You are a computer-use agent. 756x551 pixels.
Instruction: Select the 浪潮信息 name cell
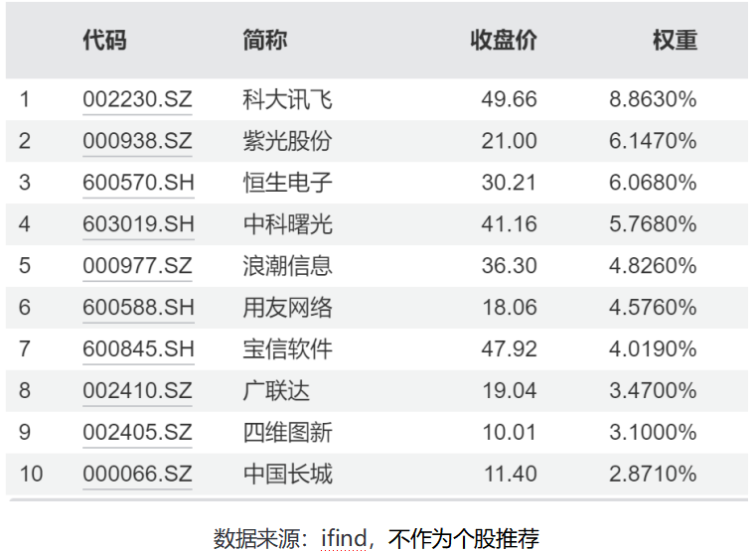click(x=287, y=266)
